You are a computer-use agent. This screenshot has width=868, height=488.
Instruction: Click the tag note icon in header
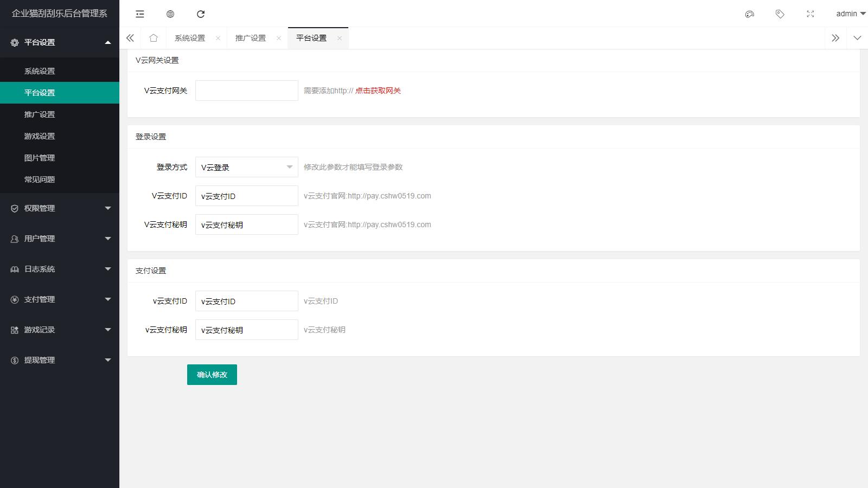pyautogui.click(x=780, y=14)
